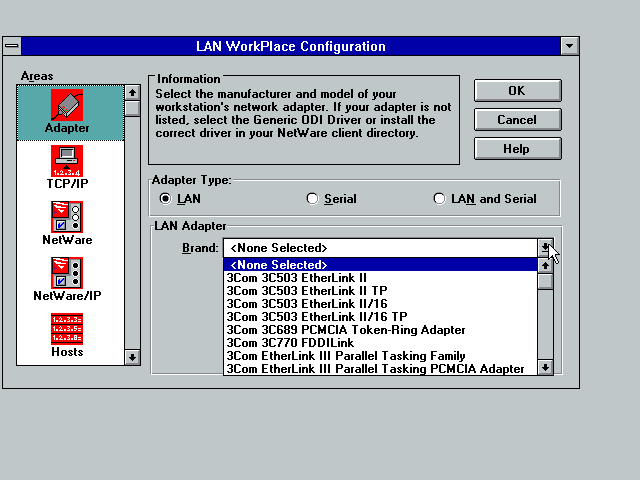This screenshot has width=640, height=480.
Task: Open the NetWare/IP area icon
Action: (x=67, y=273)
